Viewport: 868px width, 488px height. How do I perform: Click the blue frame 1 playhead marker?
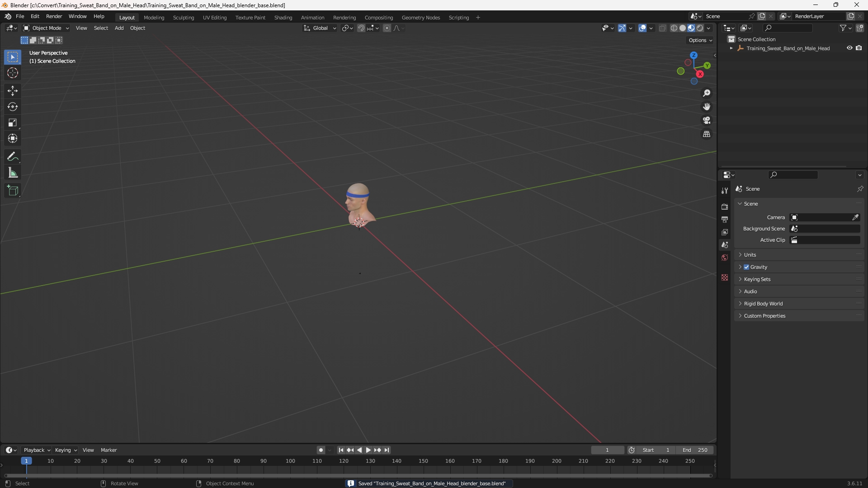coord(26,461)
